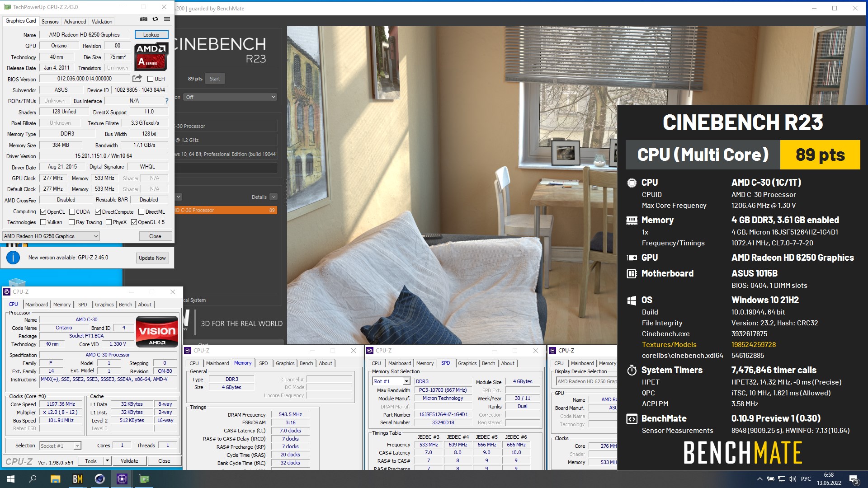Click Update Now button

[x=152, y=258]
